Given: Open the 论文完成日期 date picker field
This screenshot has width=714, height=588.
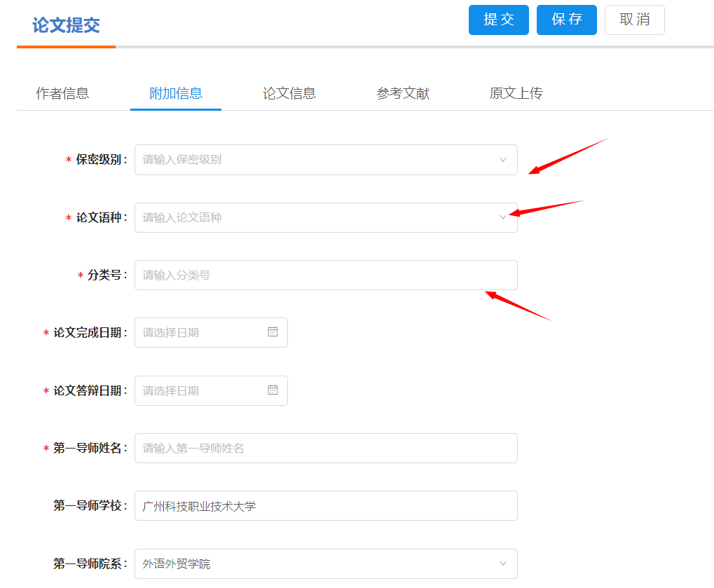Looking at the screenshot, I should (200, 332).
